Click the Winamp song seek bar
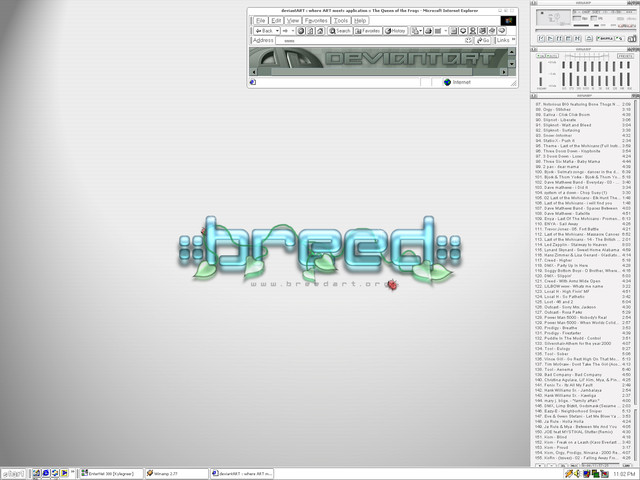This screenshot has height=480, width=640. pyautogui.click(x=583, y=30)
